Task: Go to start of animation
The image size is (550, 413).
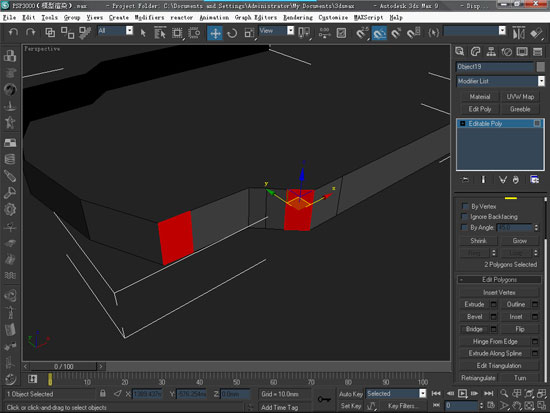Action: [436, 393]
